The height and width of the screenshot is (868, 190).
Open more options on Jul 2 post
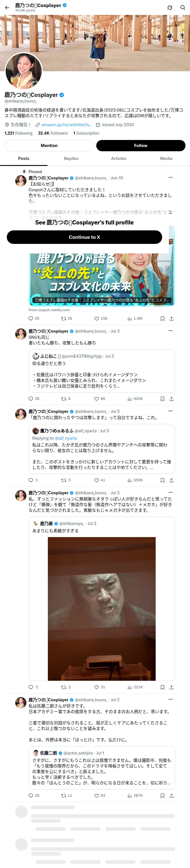[x=171, y=699]
